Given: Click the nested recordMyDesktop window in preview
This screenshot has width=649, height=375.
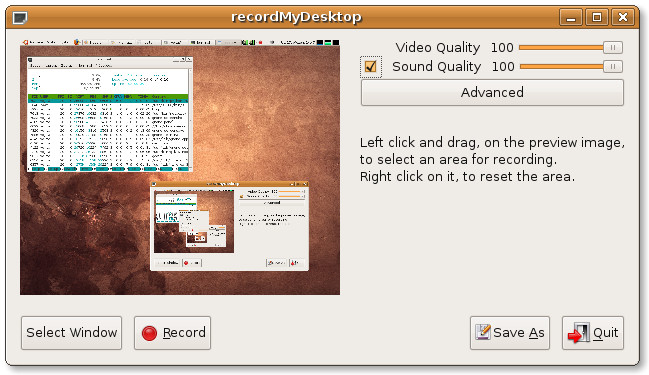Looking at the screenshot, I should coord(230,226).
